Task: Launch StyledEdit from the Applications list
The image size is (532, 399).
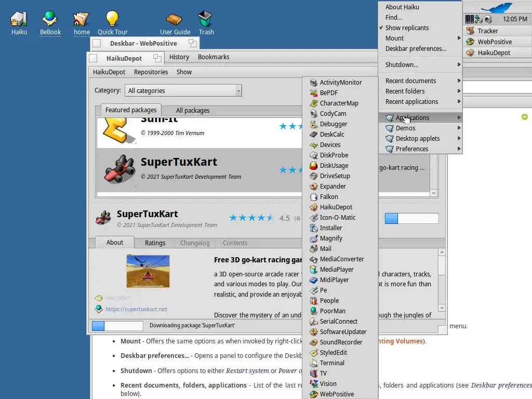Action: point(340,353)
